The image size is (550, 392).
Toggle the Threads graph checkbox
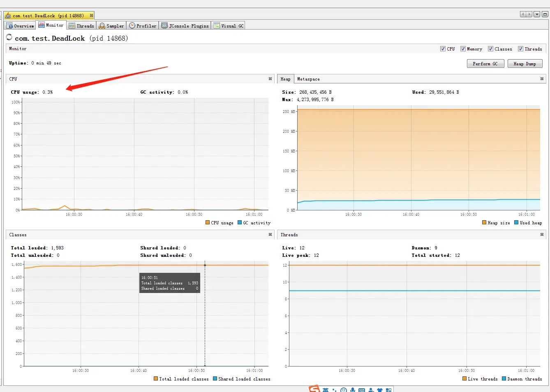pos(520,49)
